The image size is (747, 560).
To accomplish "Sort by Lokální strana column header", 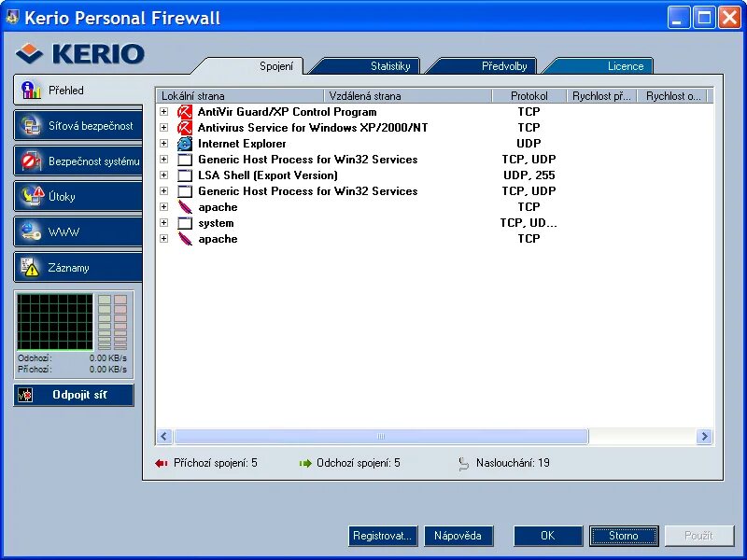I will (x=240, y=96).
